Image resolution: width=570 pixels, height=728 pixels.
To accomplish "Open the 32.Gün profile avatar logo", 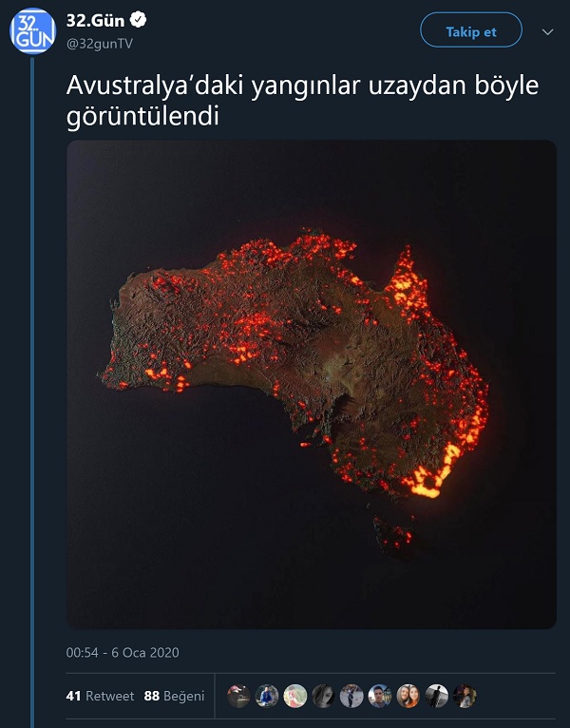I will tap(33, 31).
